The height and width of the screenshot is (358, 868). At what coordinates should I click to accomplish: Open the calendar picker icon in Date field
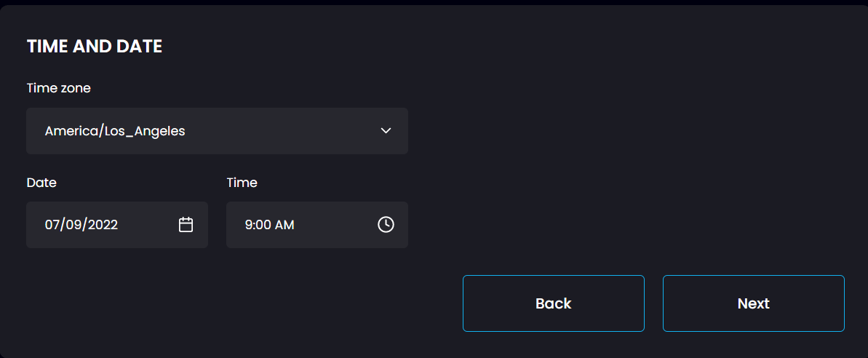tap(186, 225)
